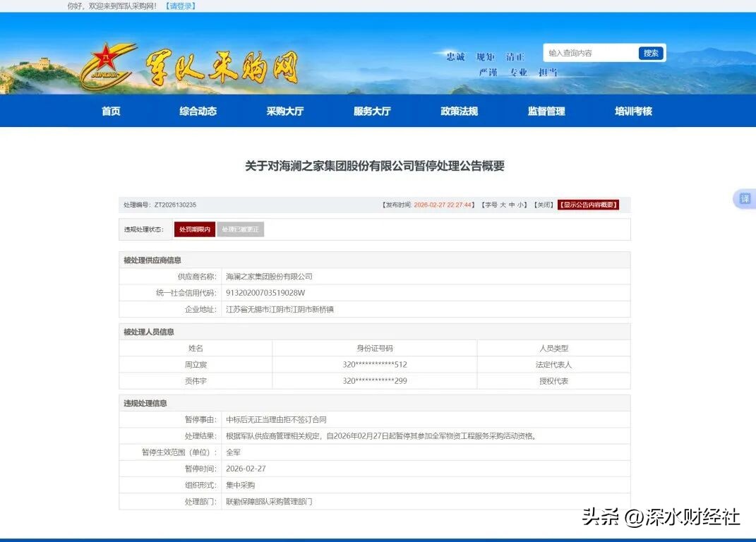The width and height of the screenshot is (756, 542).
Task: Click the 人员类型 column header
Action: pyautogui.click(x=553, y=348)
